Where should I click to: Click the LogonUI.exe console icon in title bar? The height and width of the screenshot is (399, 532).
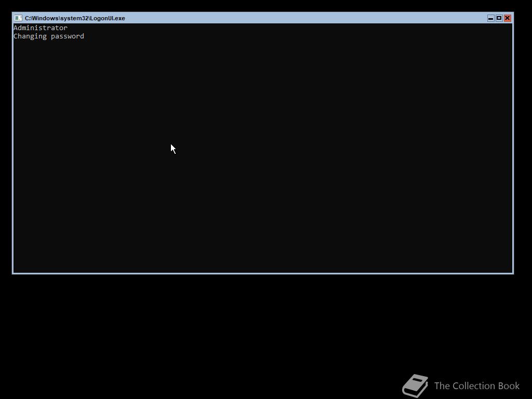click(18, 18)
